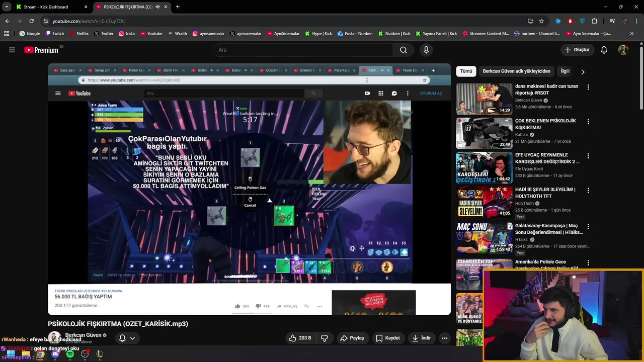644x362 pixels.
Task: Bookmark this page with the star icon
Action: click(541, 21)
